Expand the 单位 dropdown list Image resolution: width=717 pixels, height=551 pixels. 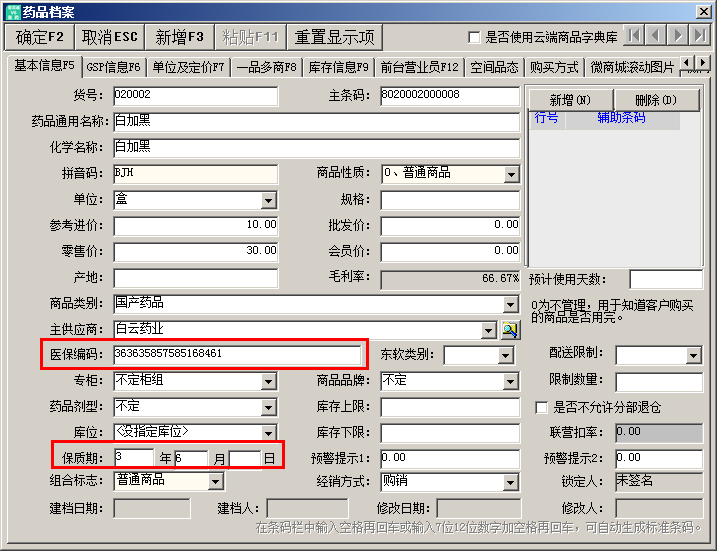(x=268, y=200)
